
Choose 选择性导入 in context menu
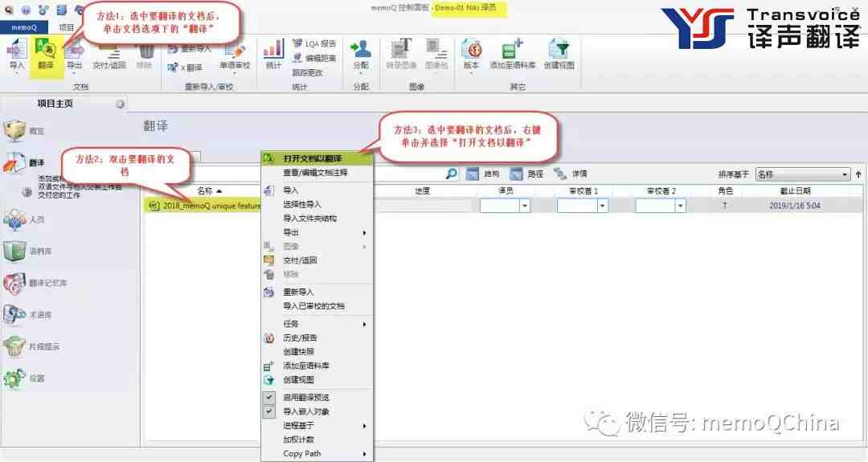pyautogui.click(x=317, y=204)
